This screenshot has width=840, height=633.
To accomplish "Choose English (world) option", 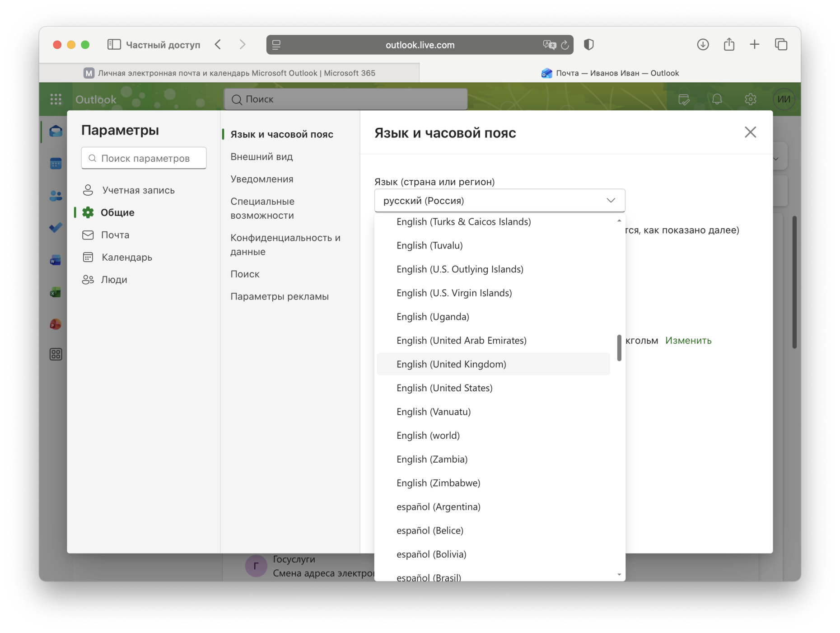I will tap(494, 436).
